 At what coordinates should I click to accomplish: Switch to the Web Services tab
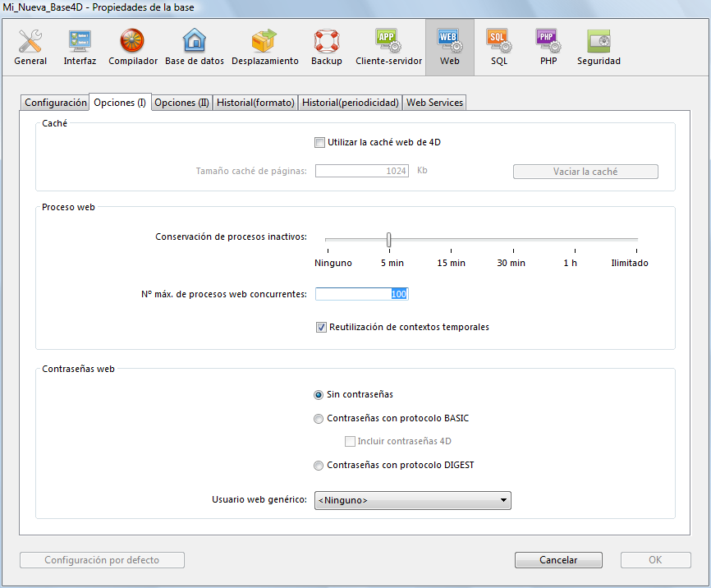[435, 103]
